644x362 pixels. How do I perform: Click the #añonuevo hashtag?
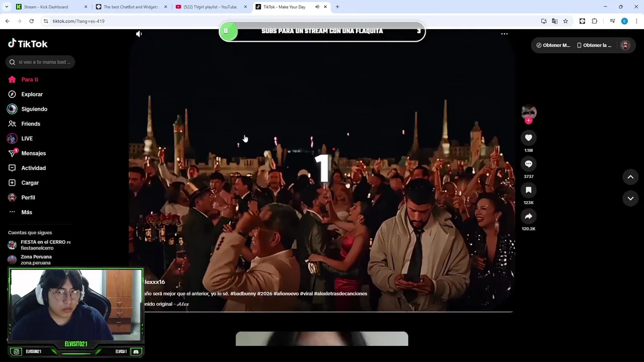(286, 294)
